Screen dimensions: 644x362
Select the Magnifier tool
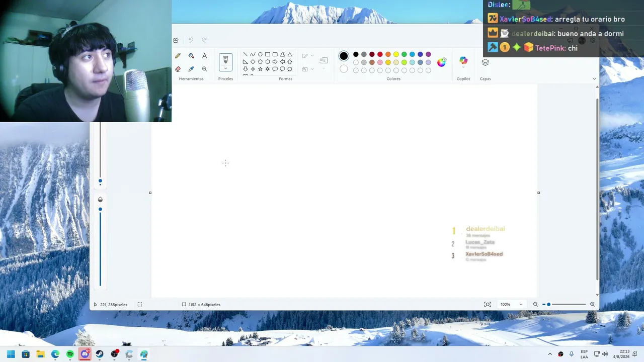(204, 69)
